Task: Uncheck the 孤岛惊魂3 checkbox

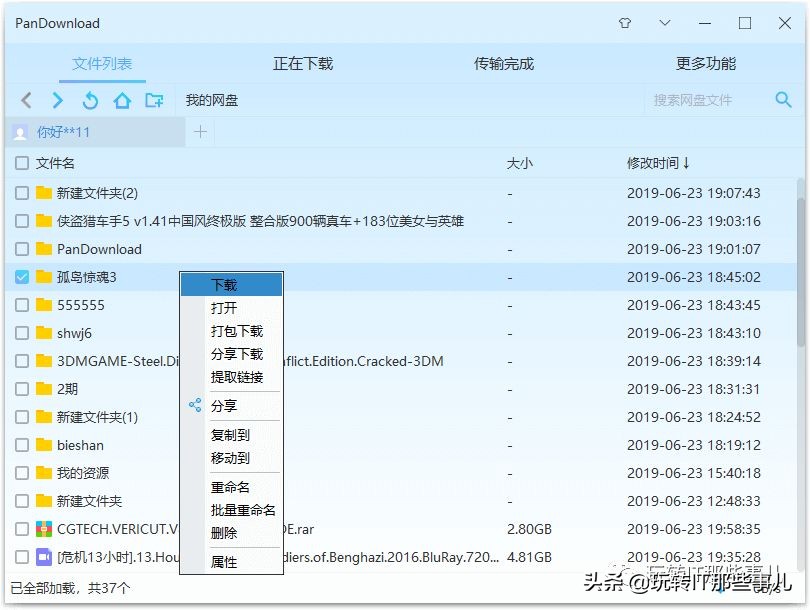Action: tap(22, 277)
